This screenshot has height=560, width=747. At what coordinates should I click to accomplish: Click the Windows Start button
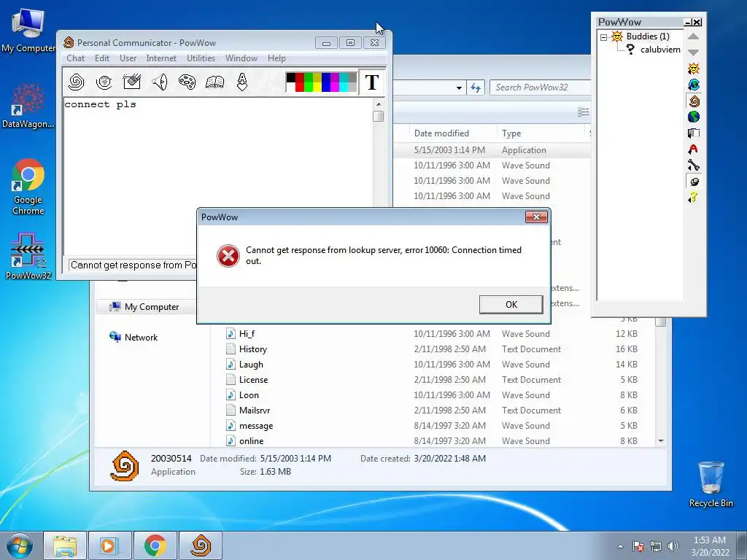(19, 545)
